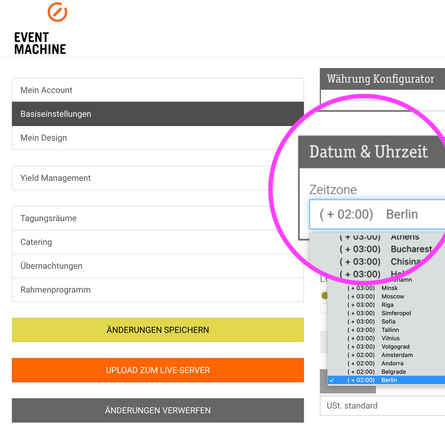Click the Event Machine logo

pos(40,29)
